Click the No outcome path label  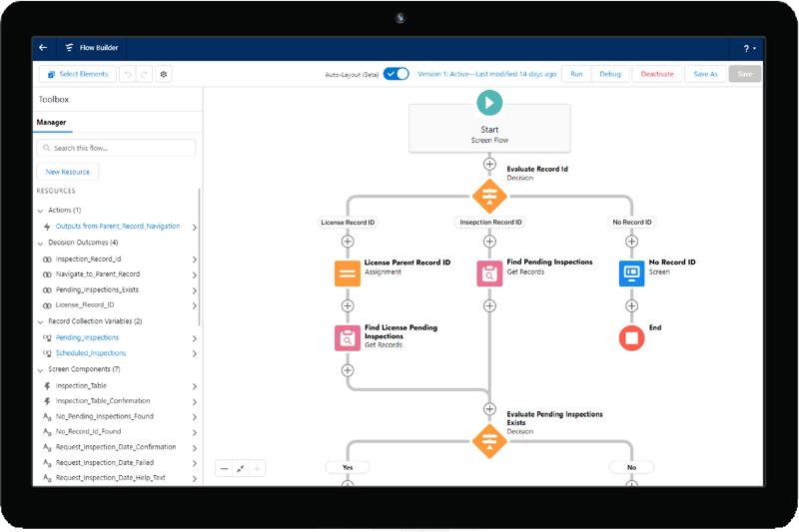[x=631, y=467]
